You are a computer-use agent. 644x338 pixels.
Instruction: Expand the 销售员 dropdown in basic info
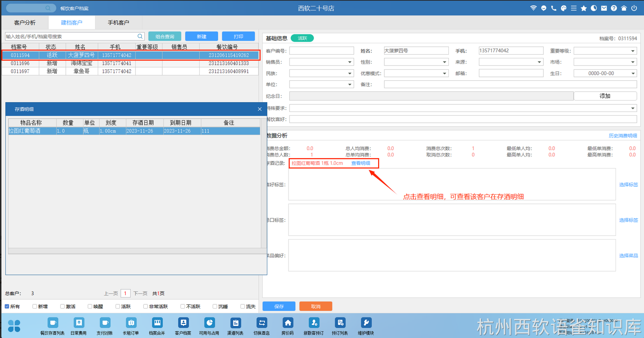point(350,62)
